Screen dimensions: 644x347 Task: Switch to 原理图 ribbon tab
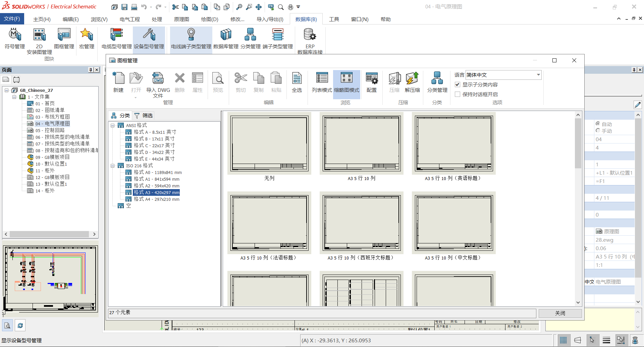tap(181, 19)
